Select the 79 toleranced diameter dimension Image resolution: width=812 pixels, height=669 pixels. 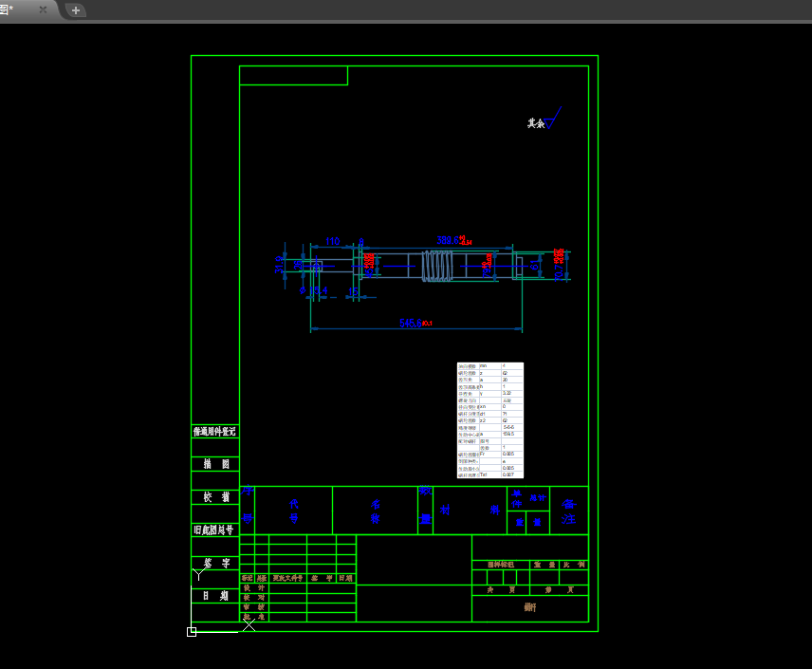[x=488, y=266]
